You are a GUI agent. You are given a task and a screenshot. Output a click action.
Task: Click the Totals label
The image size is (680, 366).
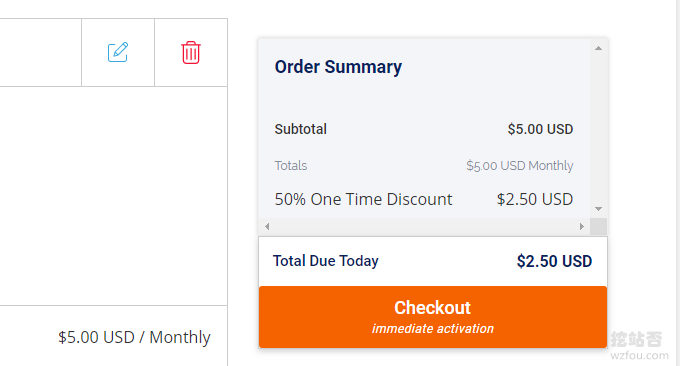pos(291,166)
